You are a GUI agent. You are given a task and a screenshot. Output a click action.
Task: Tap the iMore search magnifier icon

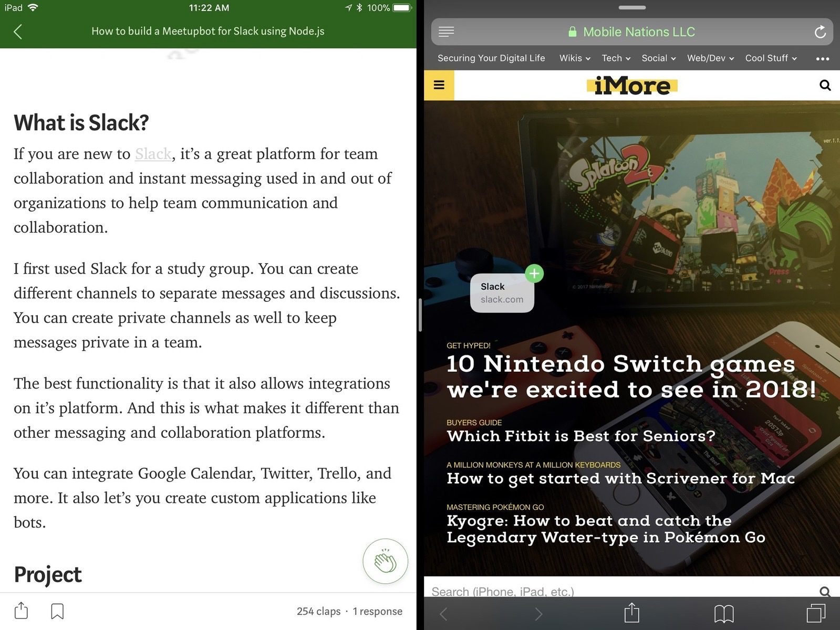pyautogui.click(x=825, y=85)
